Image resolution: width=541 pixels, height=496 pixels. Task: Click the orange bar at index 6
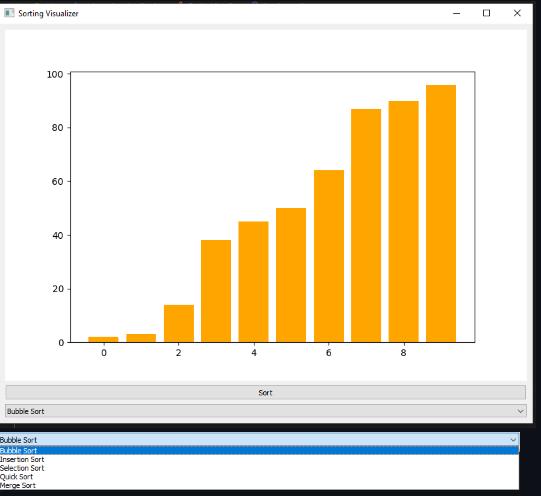(x=329, y=256)
